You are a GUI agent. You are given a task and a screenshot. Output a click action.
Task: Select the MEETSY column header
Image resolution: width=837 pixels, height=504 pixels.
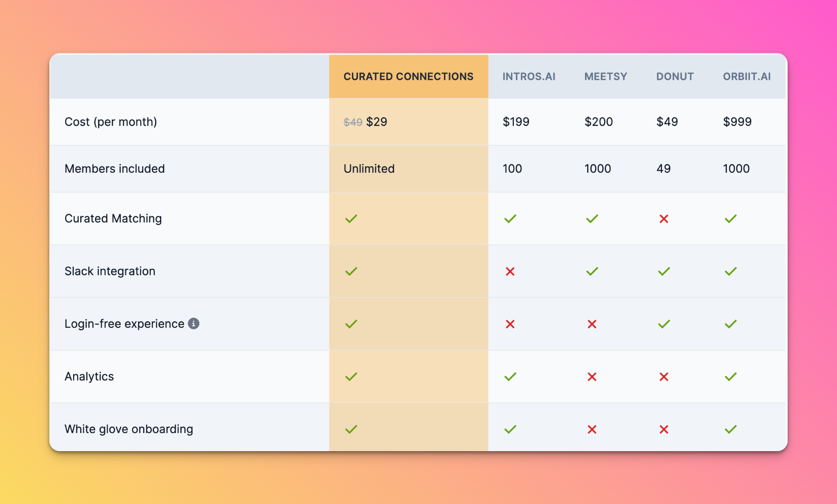click(606, 77)
